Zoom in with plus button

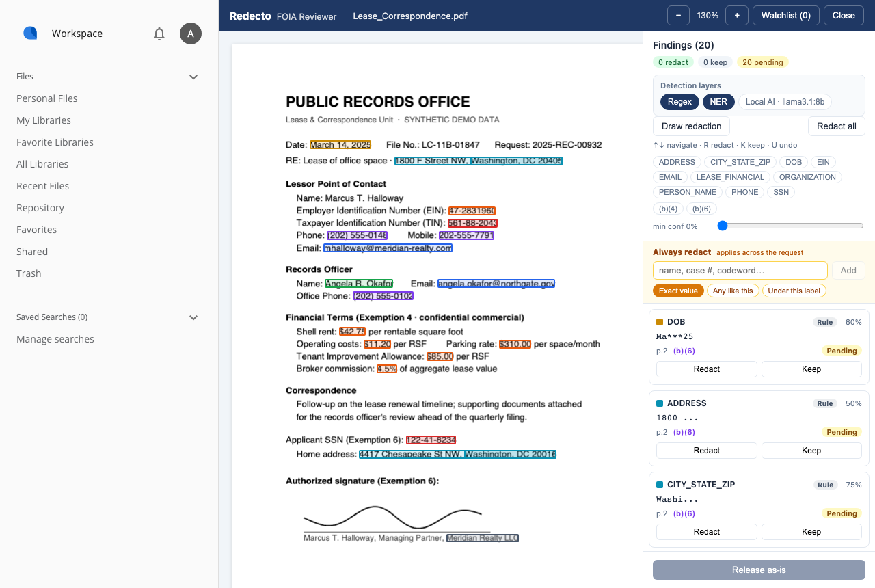[737, 15]
